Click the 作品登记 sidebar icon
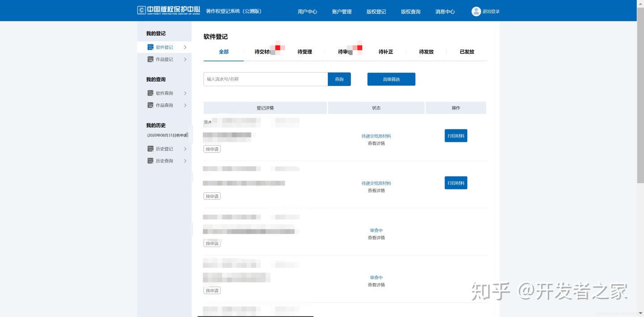Image resolution: width=644 pixels, height=317 pixels. (150, 59)
